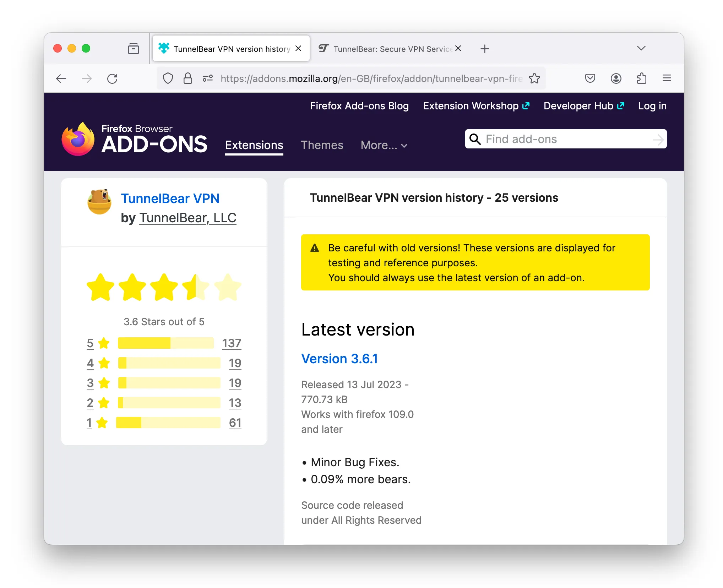Click the 2-star rating bar
723x588 pixels.
click(169, 403)
